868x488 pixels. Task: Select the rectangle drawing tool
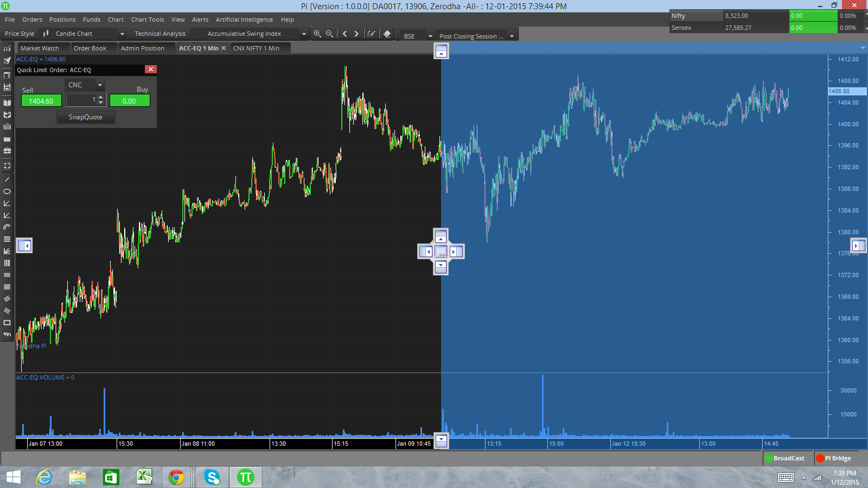pyautogui.click(x=7, y=323)
